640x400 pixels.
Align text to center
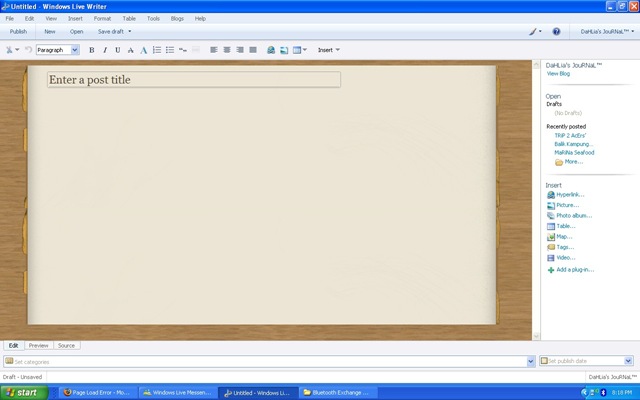[227, 50]
